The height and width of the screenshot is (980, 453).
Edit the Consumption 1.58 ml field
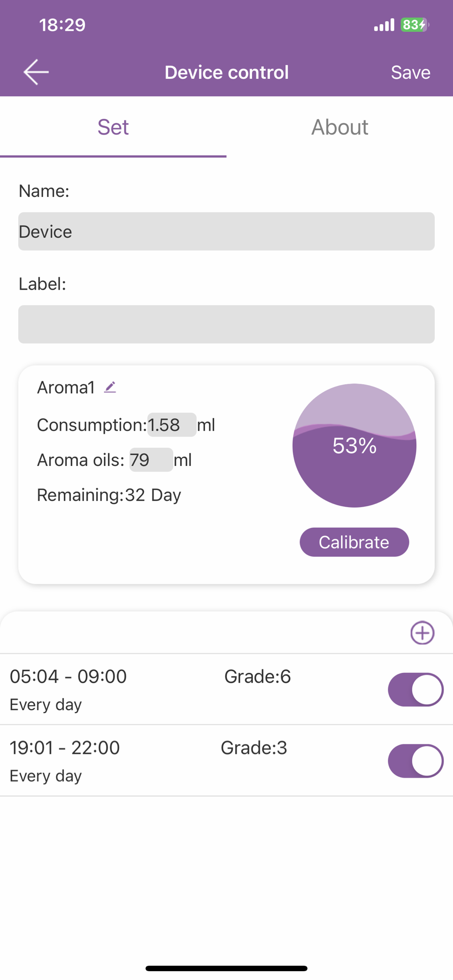172,425
